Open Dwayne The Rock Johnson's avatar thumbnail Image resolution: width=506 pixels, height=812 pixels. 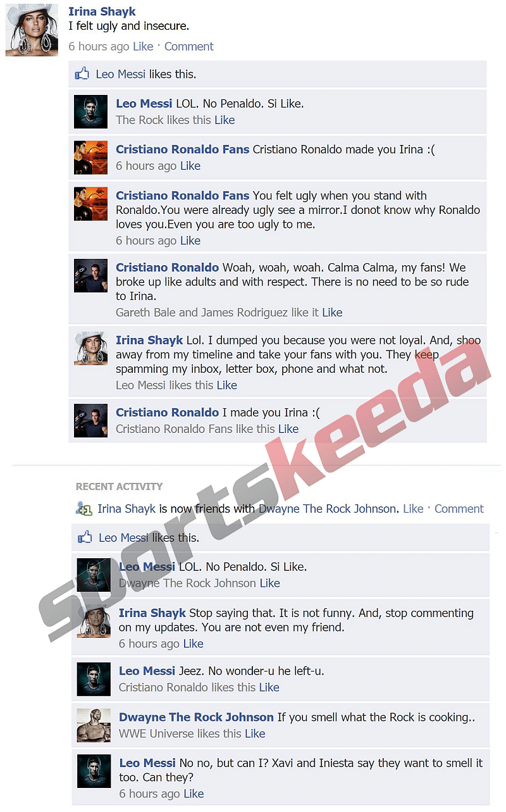94,725
